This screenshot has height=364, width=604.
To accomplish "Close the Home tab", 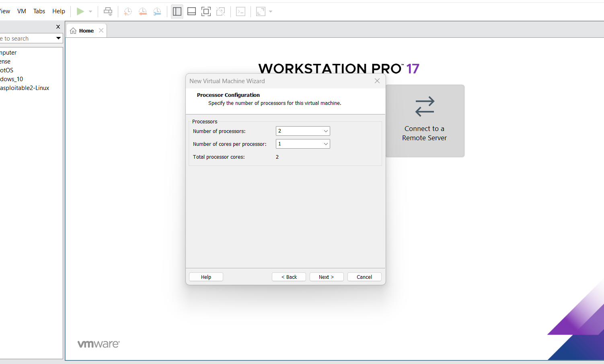I will [101, 31].
